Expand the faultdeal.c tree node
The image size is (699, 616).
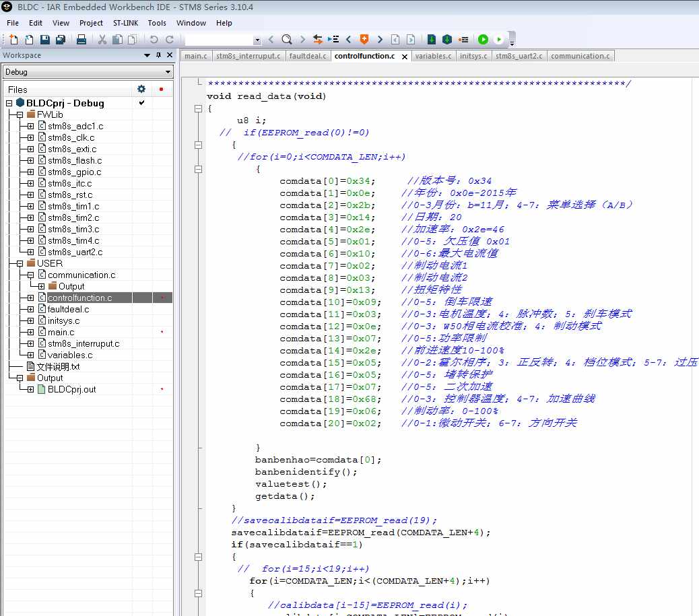30,309
